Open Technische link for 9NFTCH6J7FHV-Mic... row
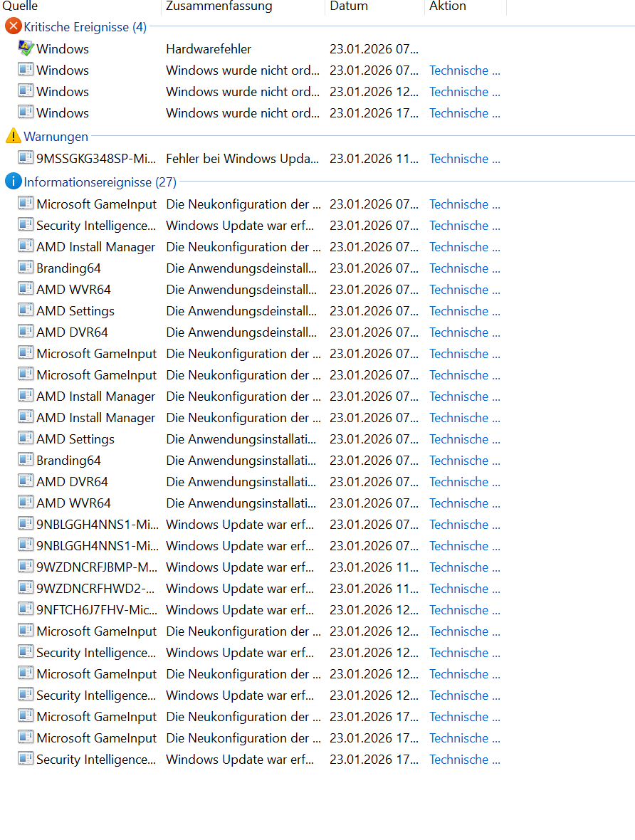This screenshot has height=840, width=635. [465, 609]
